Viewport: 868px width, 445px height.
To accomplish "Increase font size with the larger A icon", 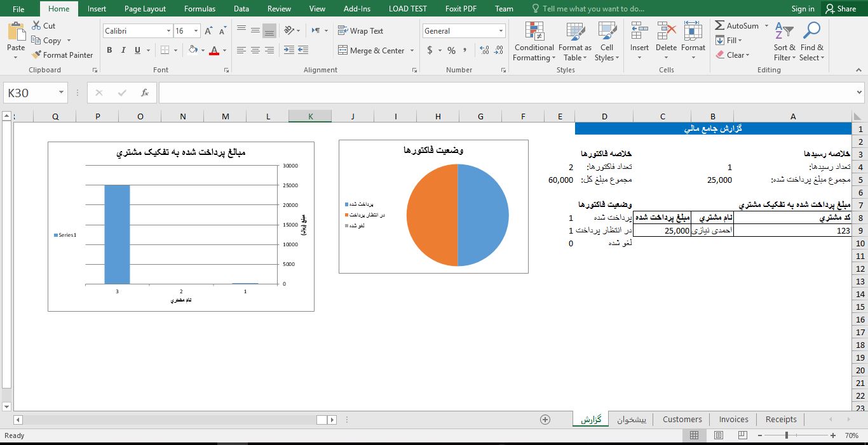I will click(208, 30).
